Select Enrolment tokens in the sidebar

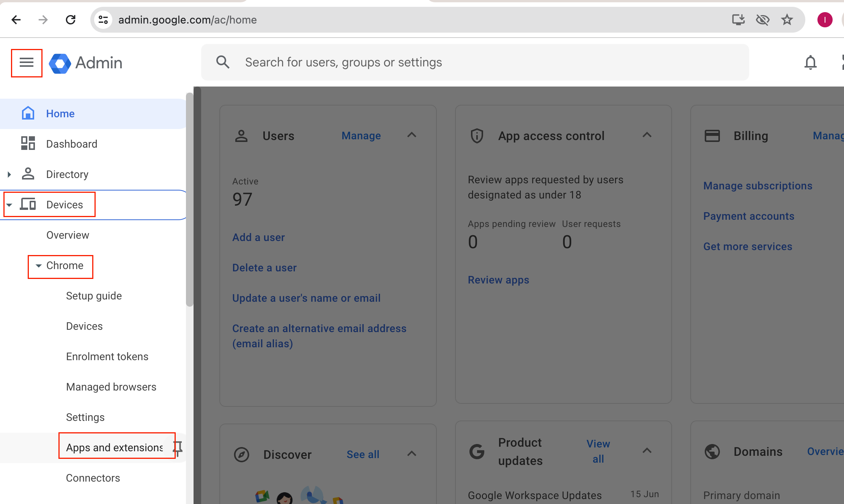(x=107, y=356)
